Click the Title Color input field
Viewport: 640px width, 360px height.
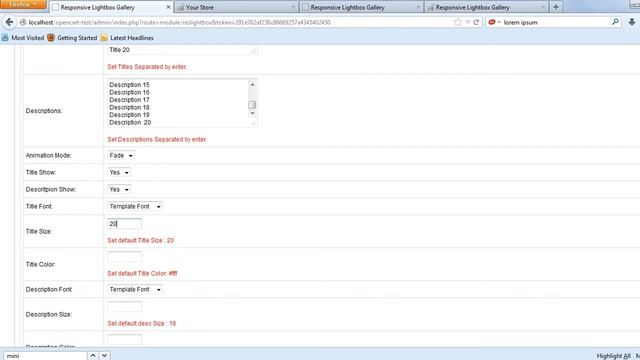coord(124,257)
